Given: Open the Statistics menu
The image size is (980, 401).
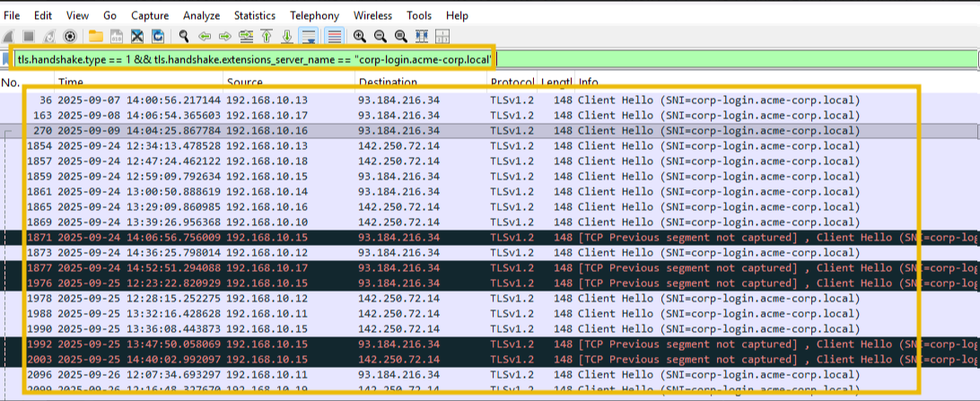Looking at the screenshot, I should tap(255, 16).
